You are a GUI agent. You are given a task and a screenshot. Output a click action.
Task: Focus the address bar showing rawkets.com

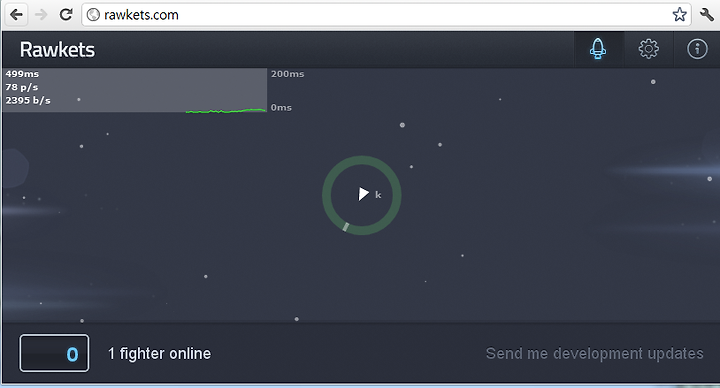[x=386, y=15]
